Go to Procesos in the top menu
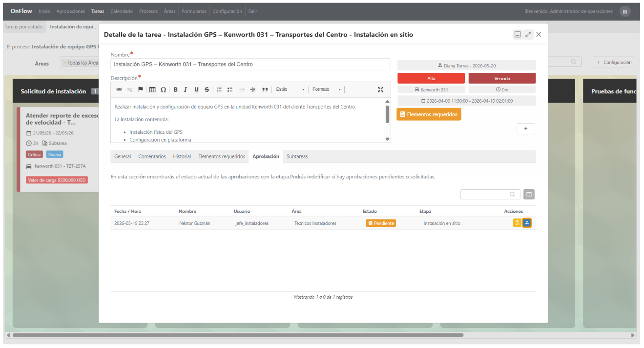 [x=148, y=11]
